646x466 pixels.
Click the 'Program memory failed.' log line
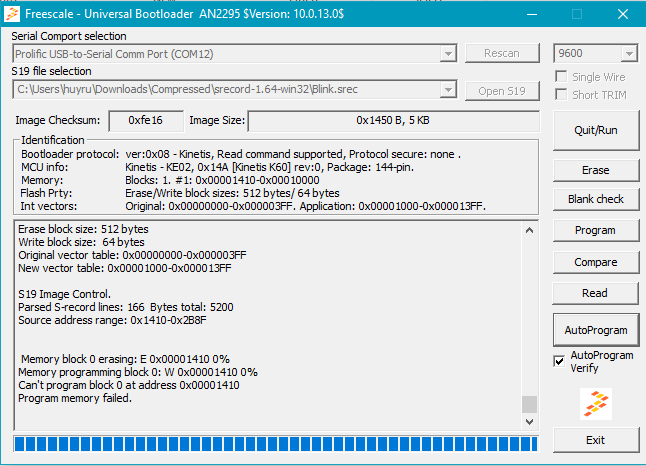pyautogui.click(x=75, y=398)
